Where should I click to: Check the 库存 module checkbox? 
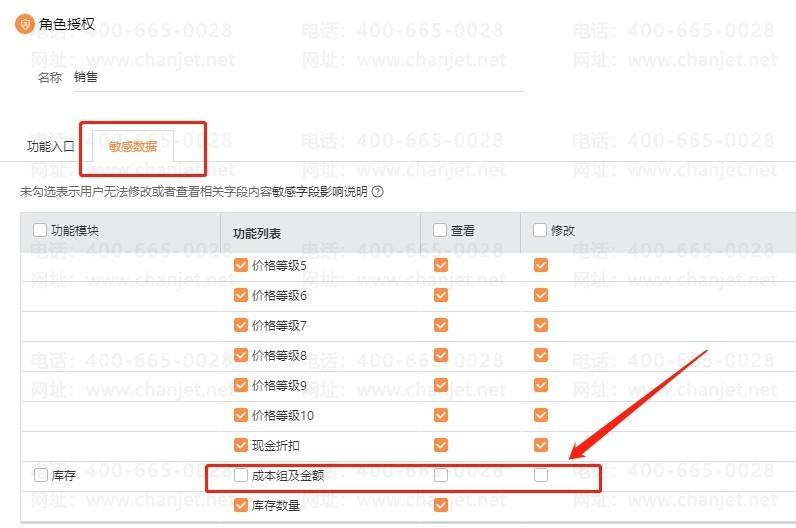pyautogui.click(x=40, y=475)
